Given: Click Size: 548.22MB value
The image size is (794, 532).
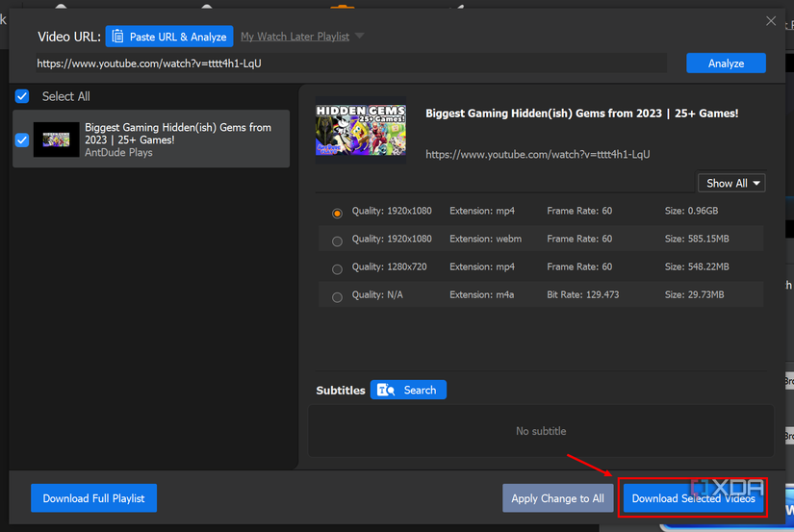Looking at the screenshot, I should pos(697,266).
